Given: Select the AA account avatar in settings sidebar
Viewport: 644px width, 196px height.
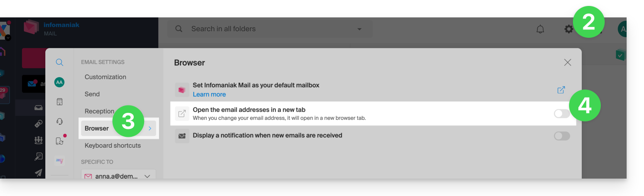Looking at the screenshot, I should [x=59, y=82].
